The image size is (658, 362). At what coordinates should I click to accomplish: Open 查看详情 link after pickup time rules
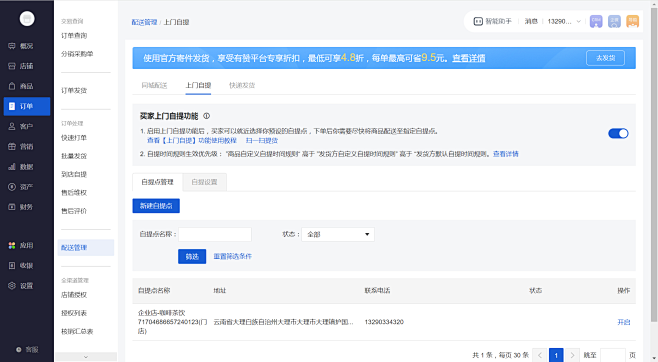tap(506, 154)
